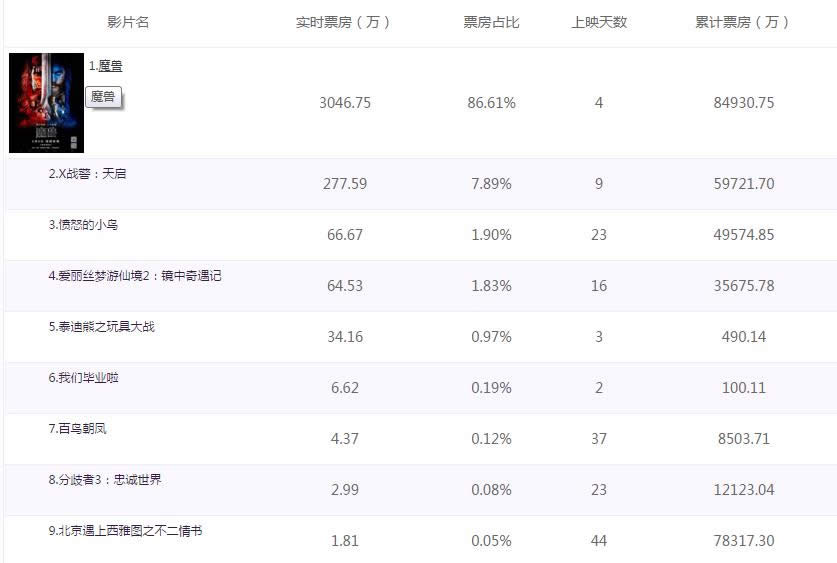The image size is (837, 563).
Task: Click the 魔兽 tooltip label beside the poster
Action: point(103,97)
